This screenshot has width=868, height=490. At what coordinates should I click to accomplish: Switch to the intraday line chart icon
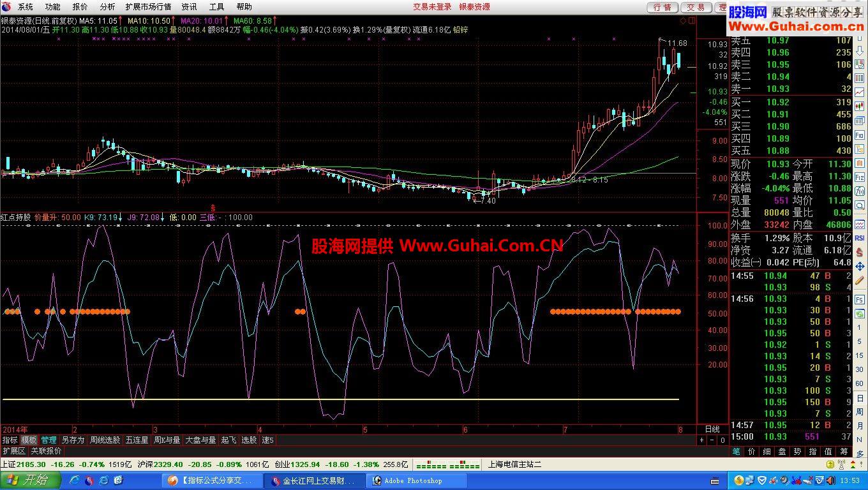(x=860, y=92)
